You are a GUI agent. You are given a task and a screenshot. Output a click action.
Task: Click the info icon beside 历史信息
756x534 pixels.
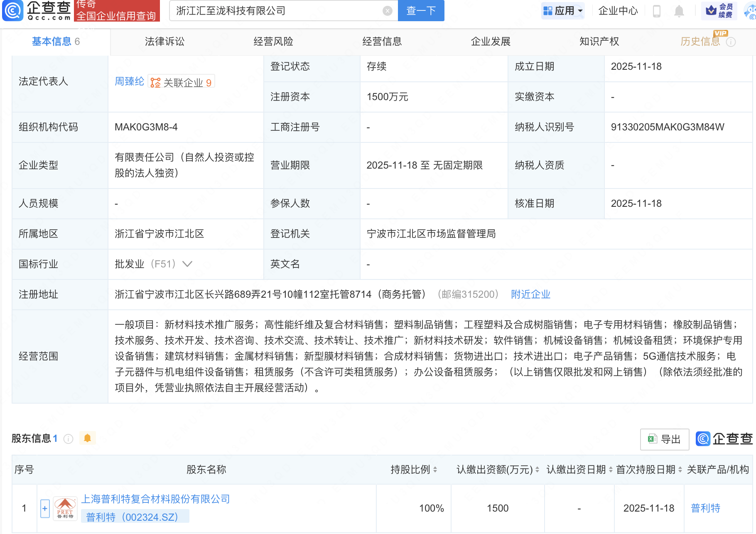point(731,42)
